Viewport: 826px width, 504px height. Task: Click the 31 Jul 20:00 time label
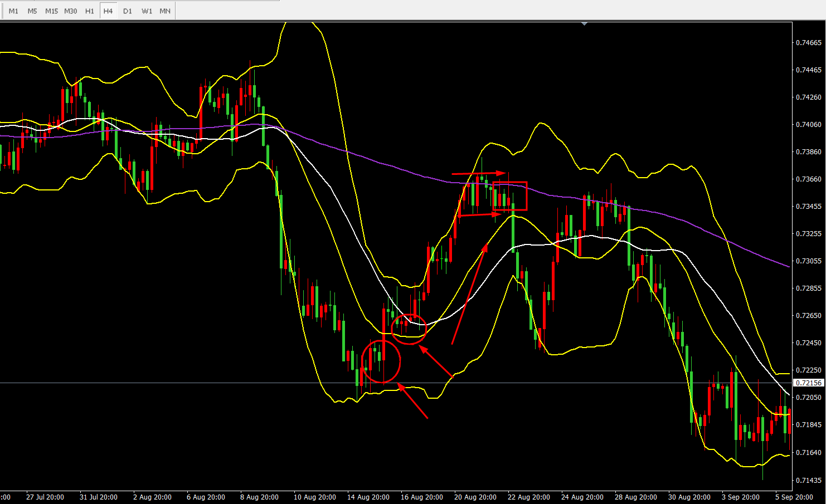point(99,497)
